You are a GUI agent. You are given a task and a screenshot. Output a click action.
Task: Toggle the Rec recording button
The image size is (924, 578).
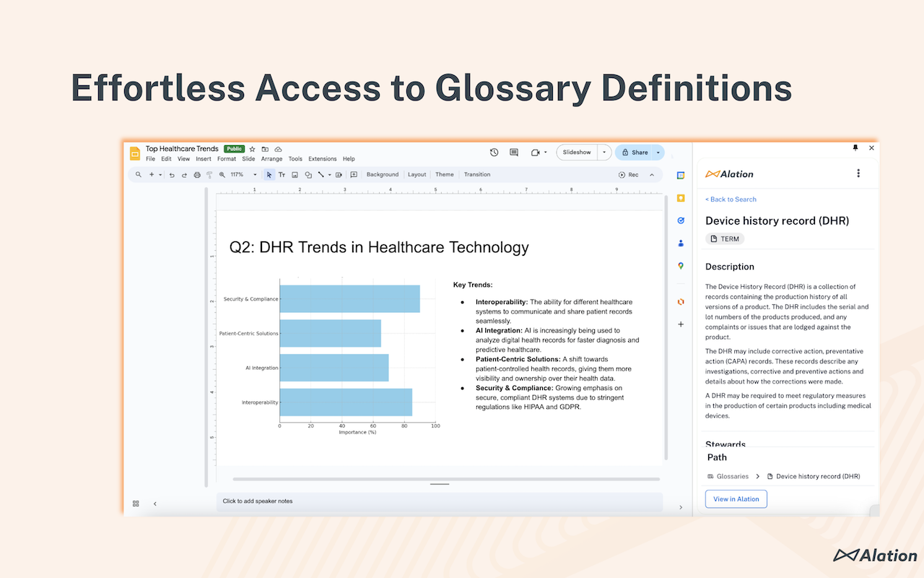[x=629, y=175]
